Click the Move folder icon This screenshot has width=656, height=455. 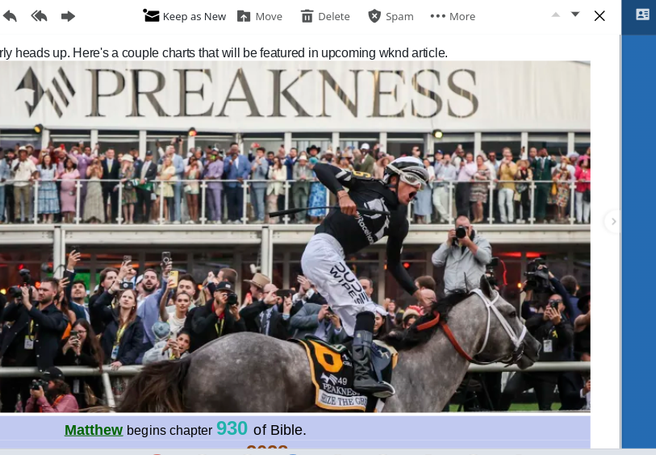pyautogui.click(x=243, y=16)
